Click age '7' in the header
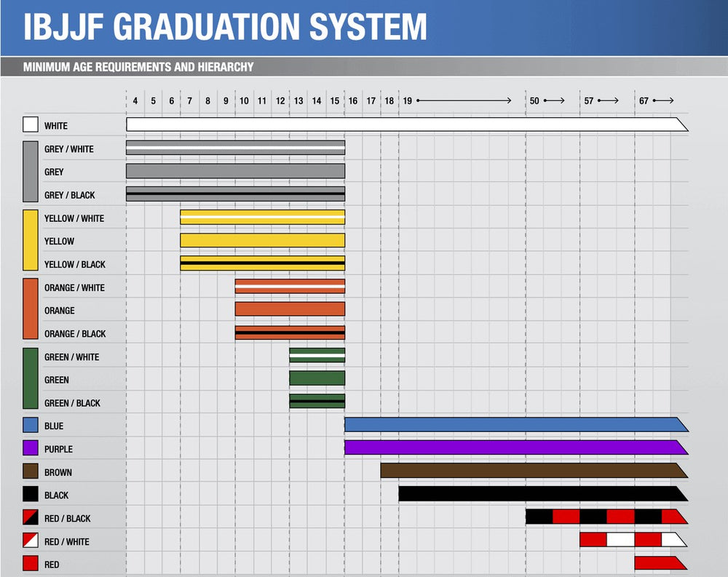728x577 pixels. coord(189,100)
